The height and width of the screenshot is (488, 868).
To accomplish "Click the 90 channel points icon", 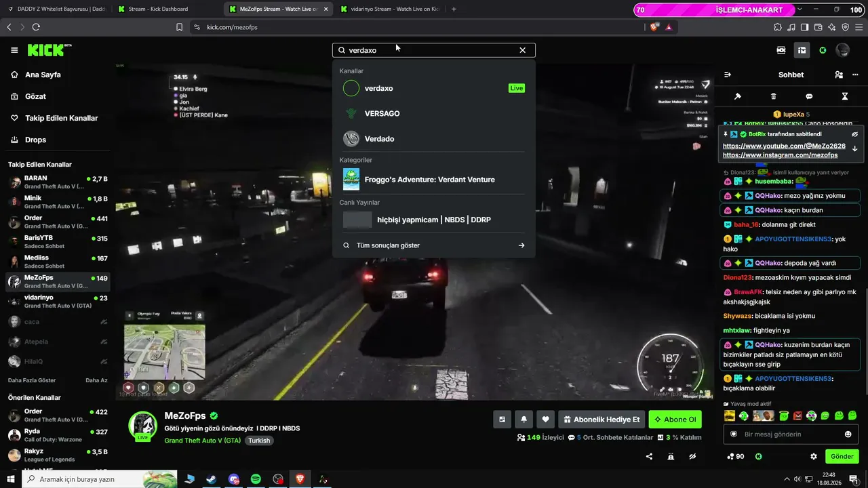I will pyautogui.click(x=735, y=456).
